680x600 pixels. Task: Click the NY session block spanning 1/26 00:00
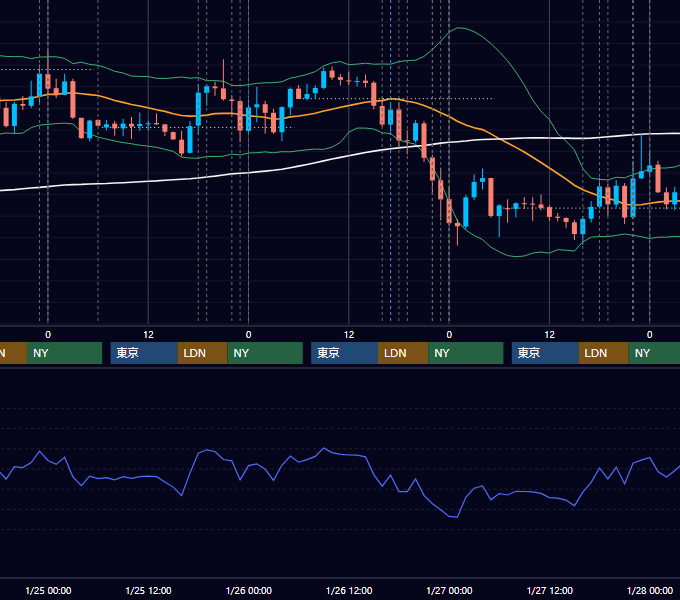(x=265, y=353)
